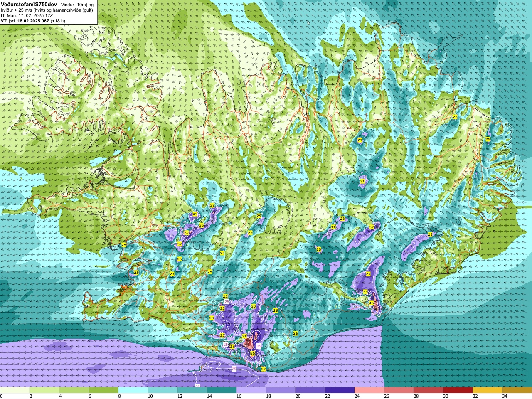The width and height of the screenshot is (532, 399).
Task: Click the 0–2 m/s pale yellow legend swatch
Action: [x=15, y=390]
